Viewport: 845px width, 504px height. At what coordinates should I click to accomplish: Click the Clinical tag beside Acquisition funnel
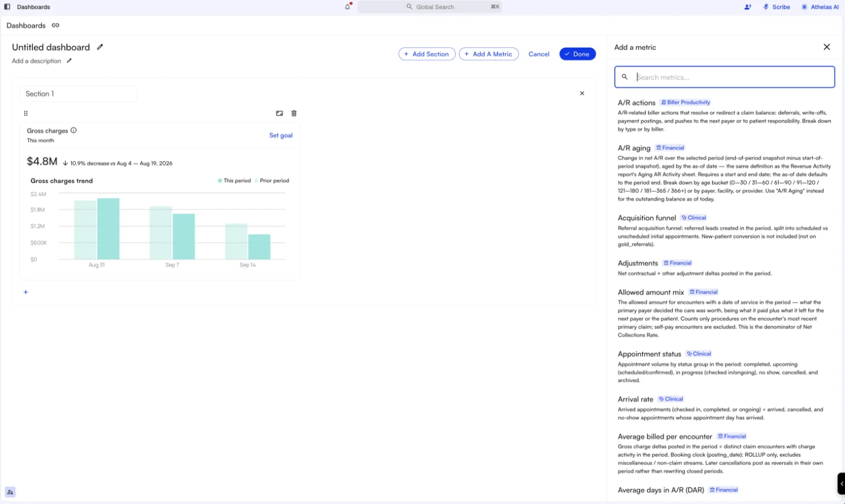coord(694,218)
